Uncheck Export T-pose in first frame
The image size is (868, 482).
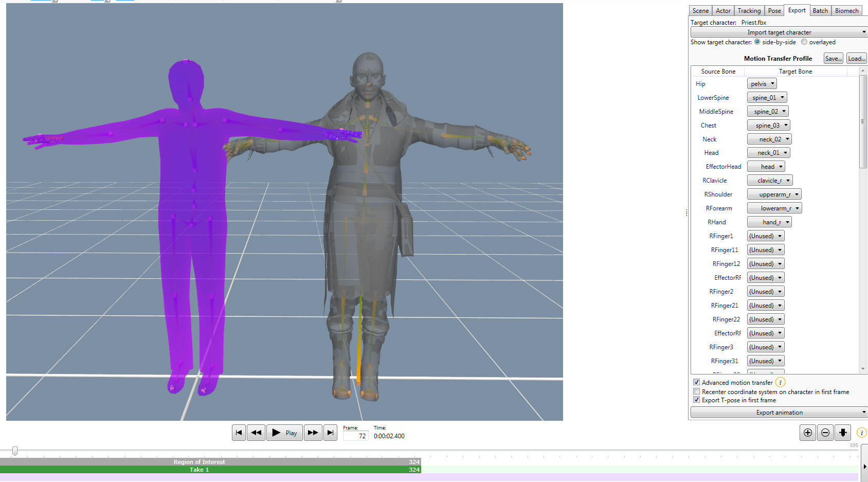[x=696, y=400]
